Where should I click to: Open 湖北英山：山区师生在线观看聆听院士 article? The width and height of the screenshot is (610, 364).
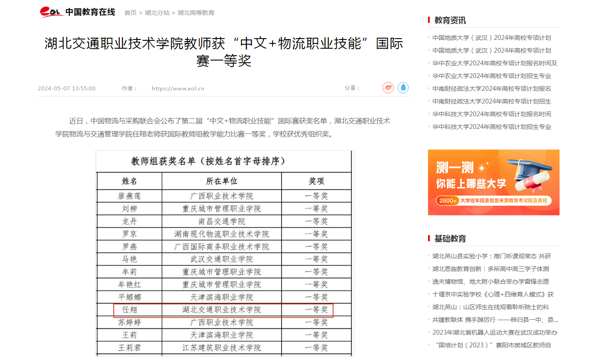[x=491, y=307]
